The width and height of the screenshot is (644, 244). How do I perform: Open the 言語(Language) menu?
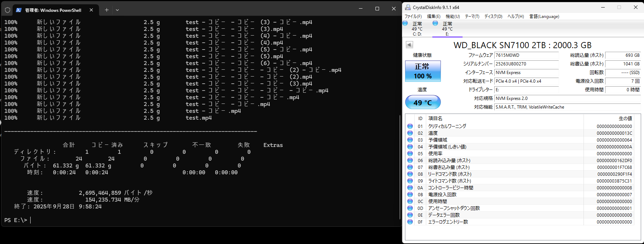pyautogui.click(x=544, y=17)
